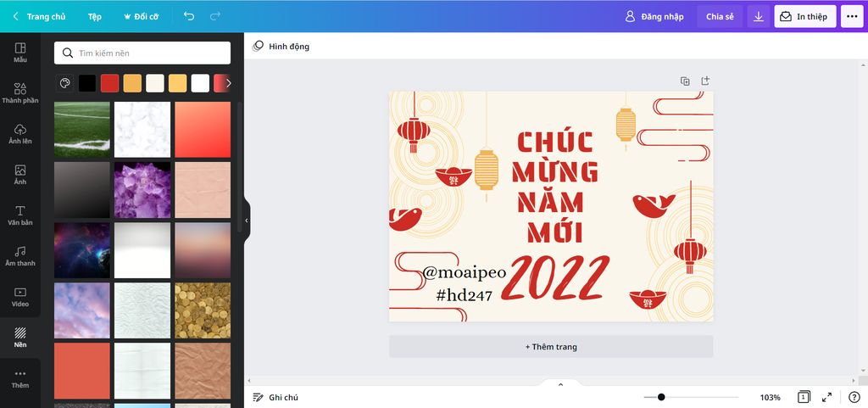
Task: Click the Đăng nhập login button
Action: [x=654, y=17]
